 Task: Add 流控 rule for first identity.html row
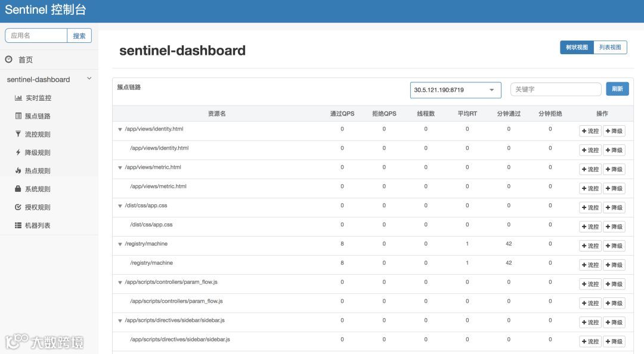coord(590,131)
